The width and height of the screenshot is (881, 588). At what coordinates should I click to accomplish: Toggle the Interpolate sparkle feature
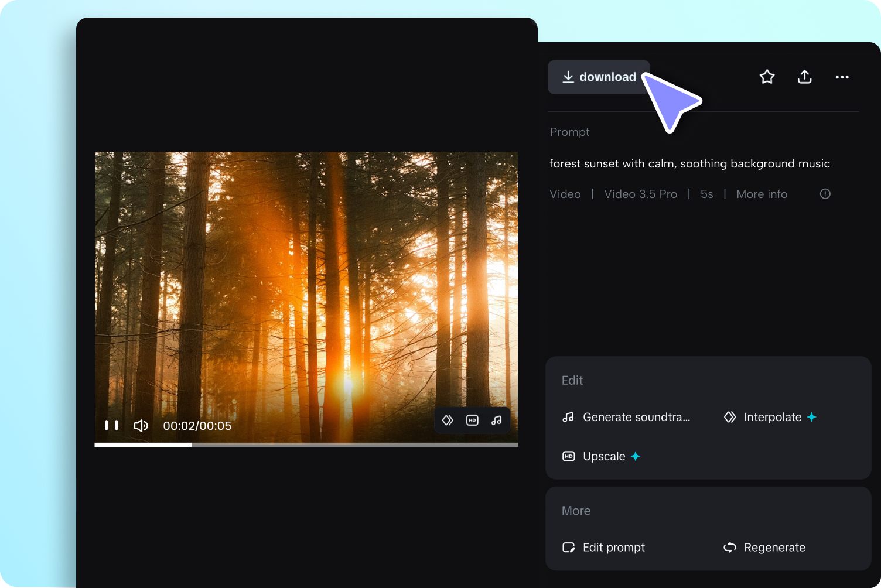click(x=811, y=417)
